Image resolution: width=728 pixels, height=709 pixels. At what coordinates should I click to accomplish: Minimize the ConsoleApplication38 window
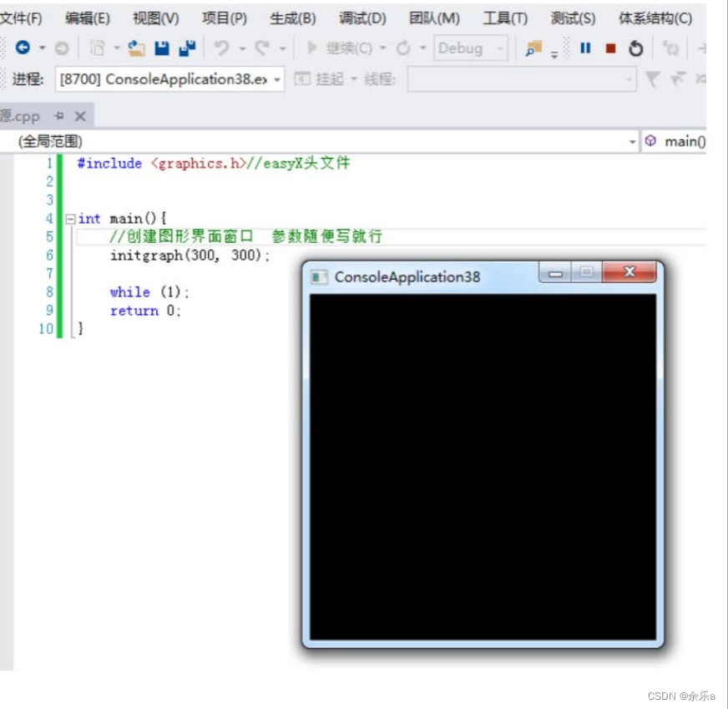click(x=555, y=272)
